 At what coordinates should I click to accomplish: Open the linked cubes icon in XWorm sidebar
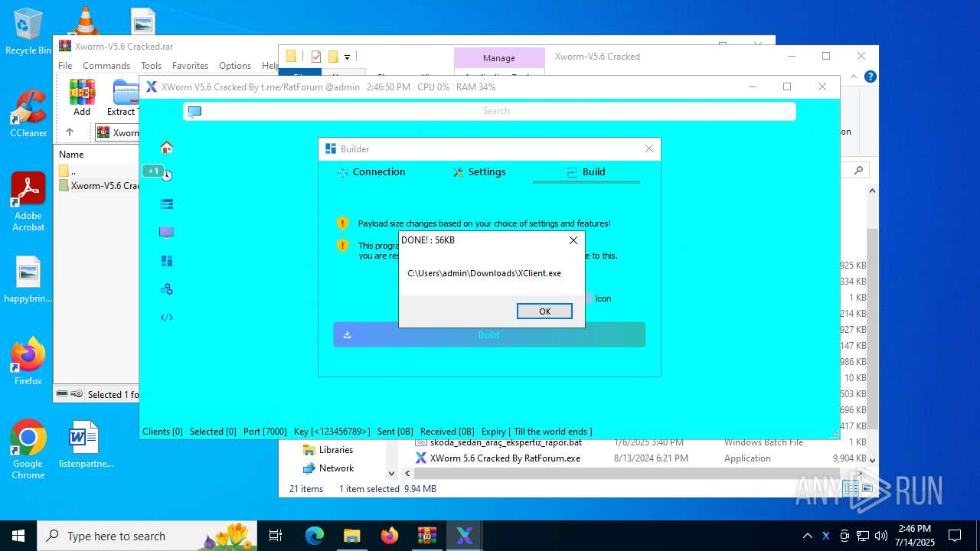(167, 289)
